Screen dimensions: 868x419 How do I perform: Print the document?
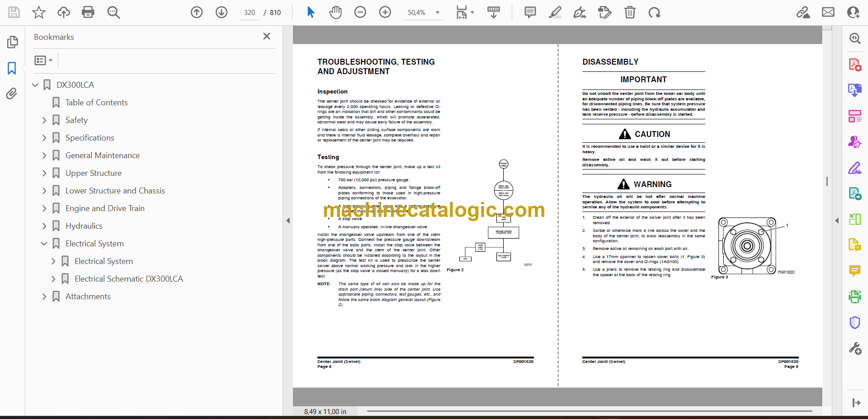(88, 12)
